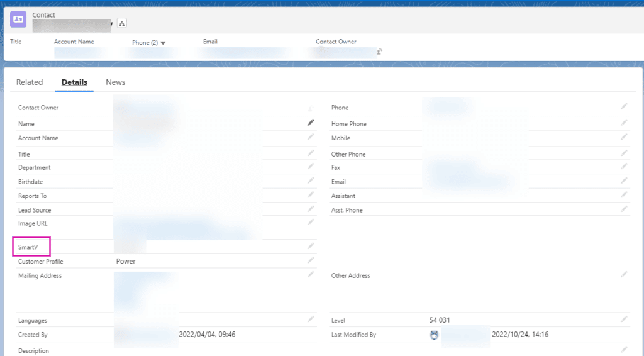The image size is (644, 356).
Task: Click the Contact record icon in header
Action: point(18,19)
